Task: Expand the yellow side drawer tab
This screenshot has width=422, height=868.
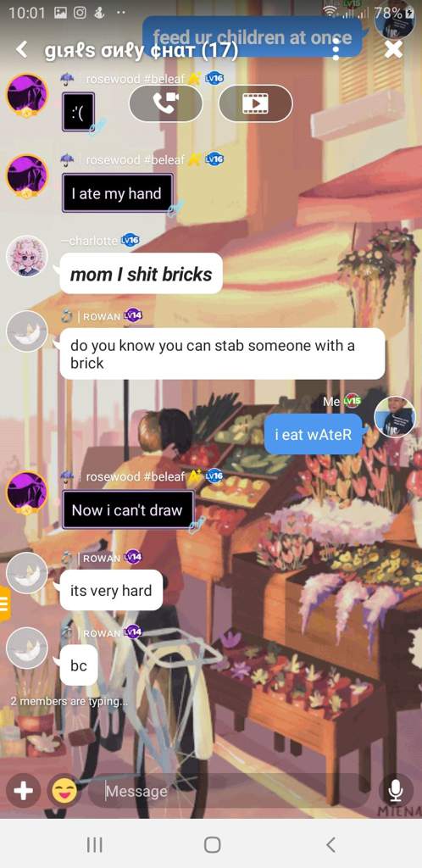Action: 4,604
